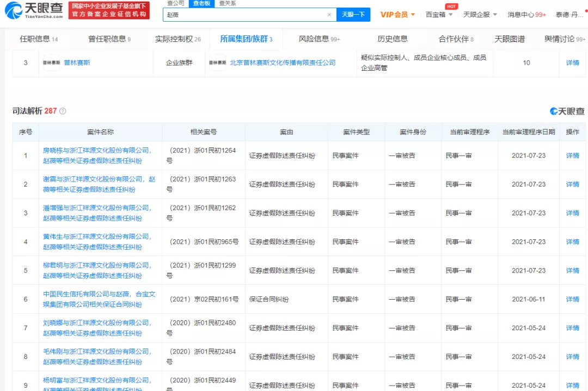
Task: Click the search input field containing 赵薇
Action: click(x=245, y=15)
